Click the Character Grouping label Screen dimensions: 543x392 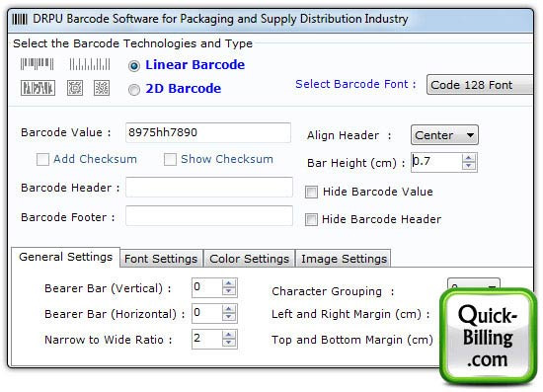[x=333, y=291]
